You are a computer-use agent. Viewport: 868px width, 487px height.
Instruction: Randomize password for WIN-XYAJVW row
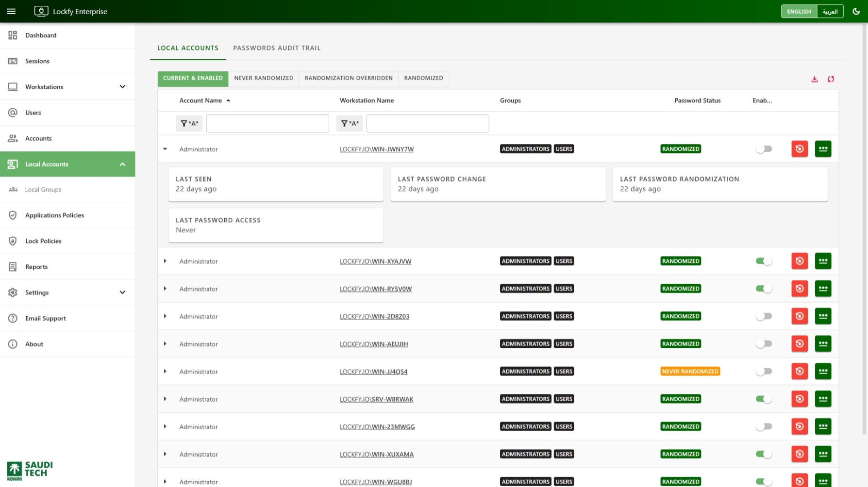click(800, 261)
